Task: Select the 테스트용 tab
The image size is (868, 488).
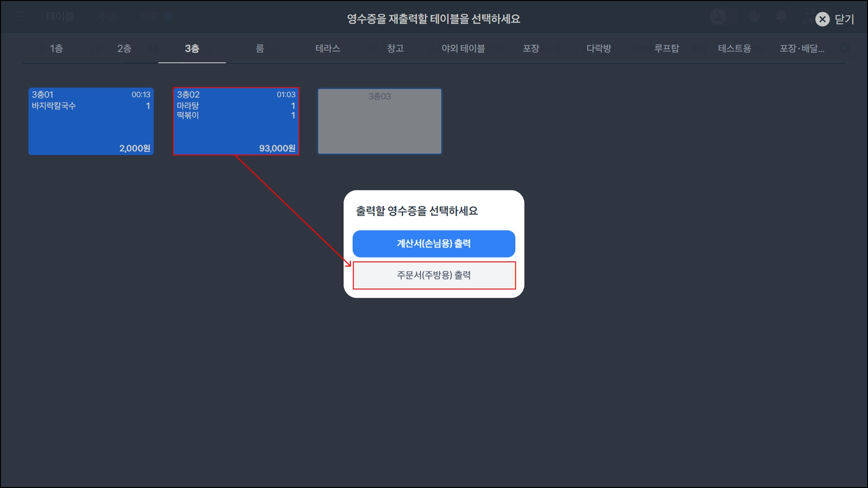Action: 734,48
